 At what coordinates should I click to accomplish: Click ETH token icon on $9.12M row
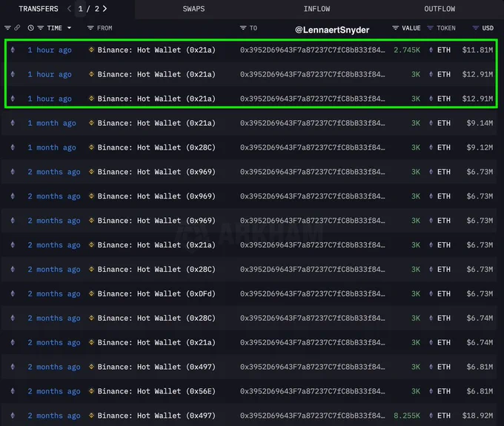pos(431,147)
